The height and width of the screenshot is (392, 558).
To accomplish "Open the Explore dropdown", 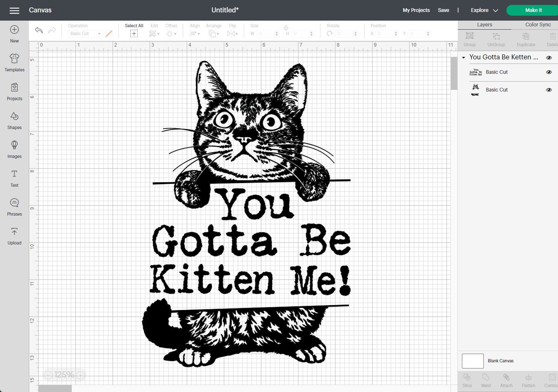I will 483,10.
